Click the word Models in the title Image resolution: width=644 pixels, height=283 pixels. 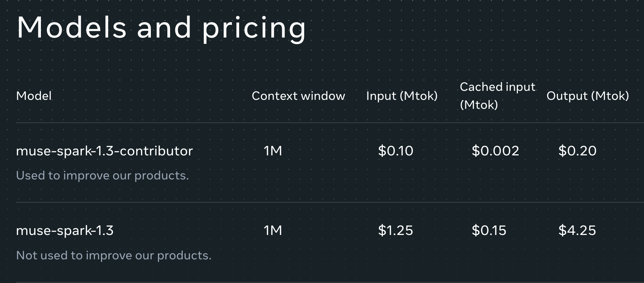click(72, 27)
